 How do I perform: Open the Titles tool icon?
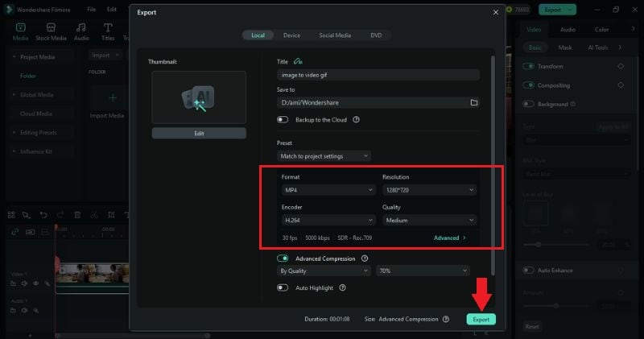coord(108,27)
